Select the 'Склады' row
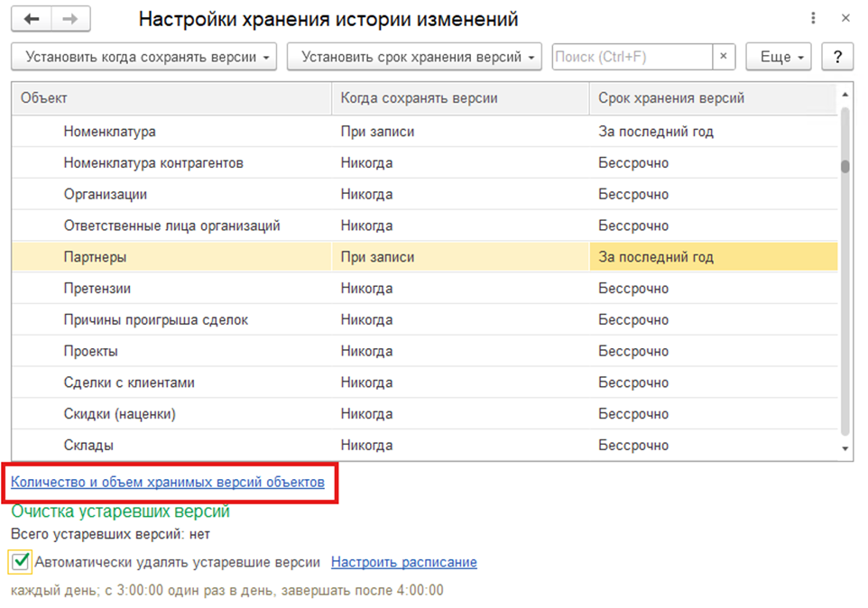Viewport: 868px width, 608px height. 425,446
